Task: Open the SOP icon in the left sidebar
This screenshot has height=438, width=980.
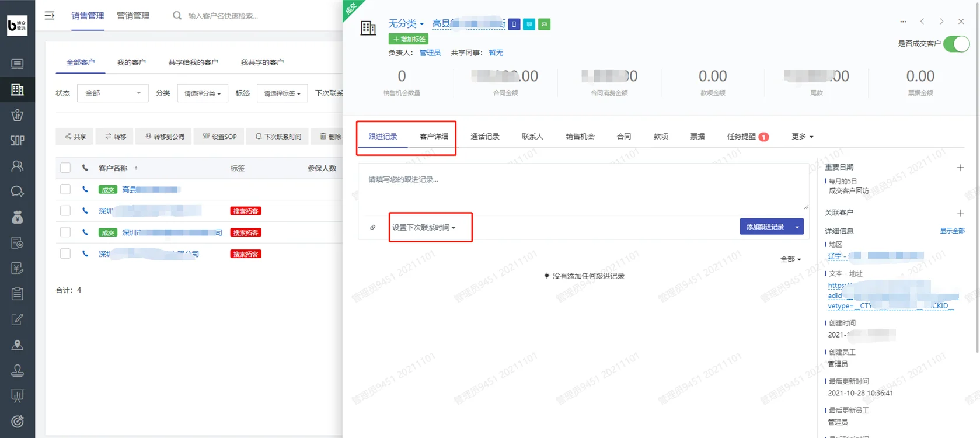Action: click(x=18, y=141)
